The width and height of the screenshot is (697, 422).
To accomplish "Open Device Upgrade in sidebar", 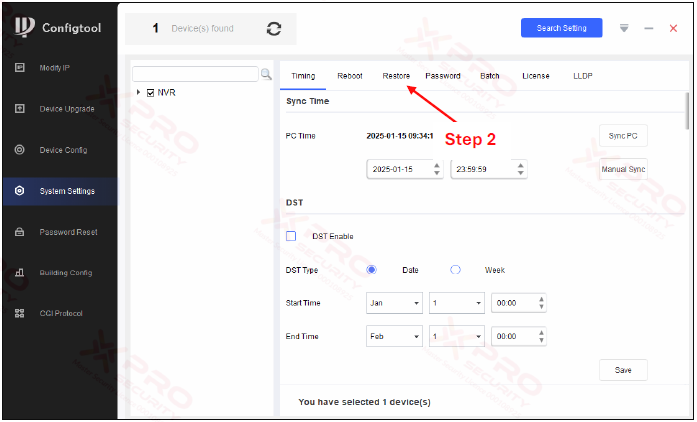I will click(x=67, y=109).
